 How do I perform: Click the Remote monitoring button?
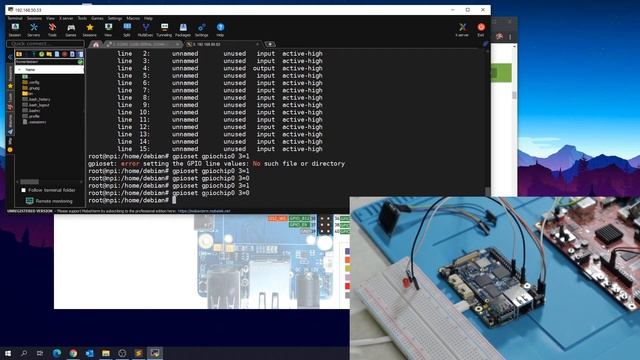click(x=49, y=201)
